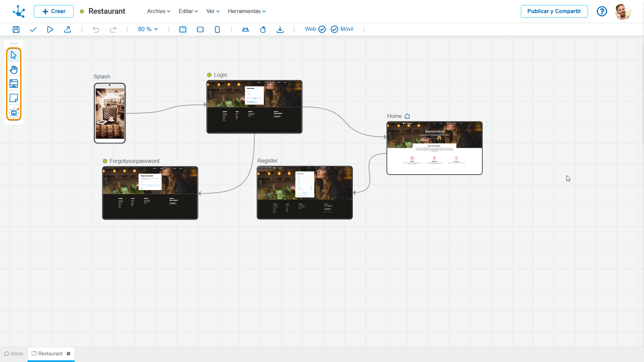Click the save diskette icon
644x362 pixels.
[16, 29]
